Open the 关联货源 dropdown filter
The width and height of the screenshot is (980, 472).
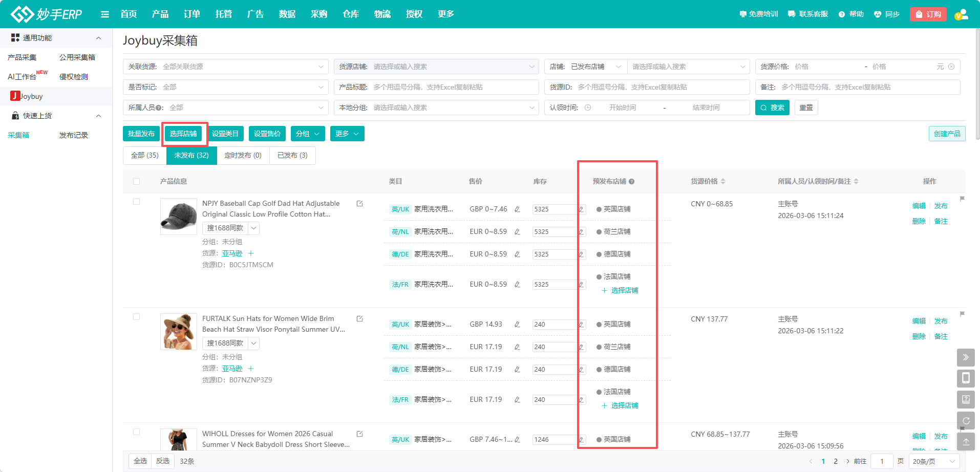[x=225, y=67]
